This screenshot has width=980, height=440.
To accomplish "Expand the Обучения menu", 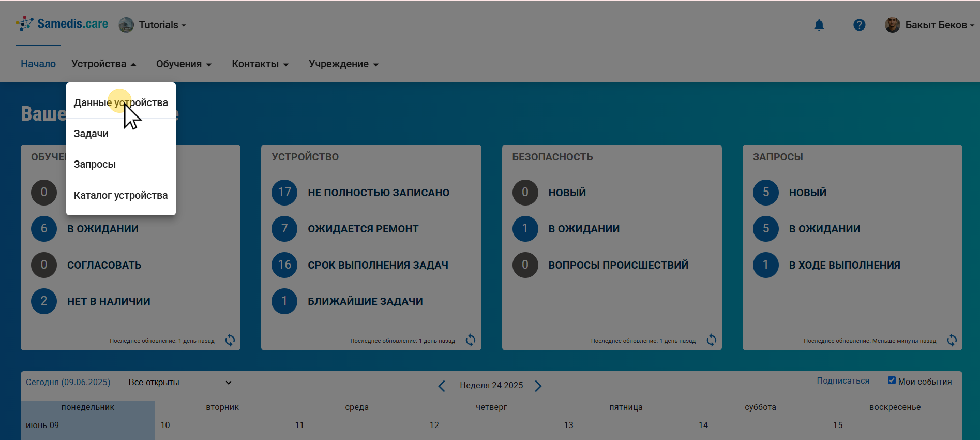I will 184,64.
